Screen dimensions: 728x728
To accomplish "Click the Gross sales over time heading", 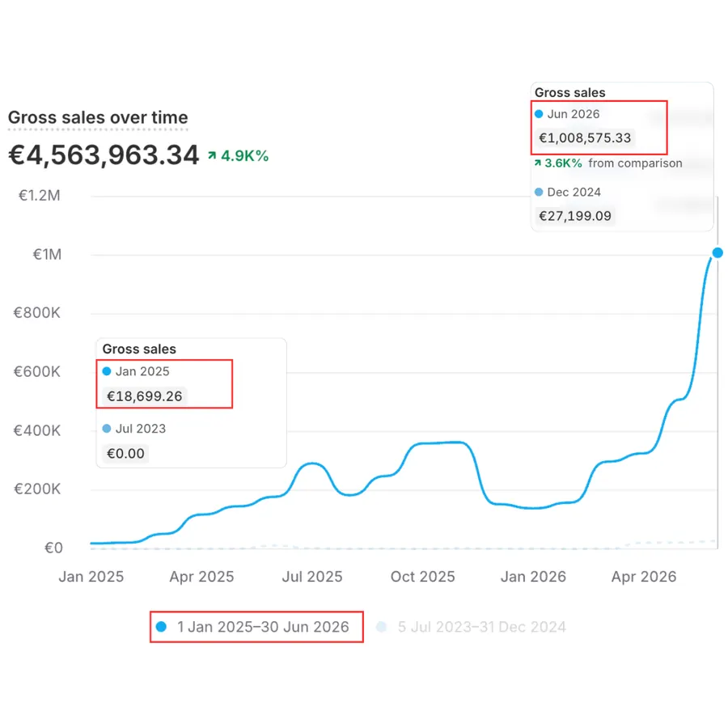I will pos(98,117).
